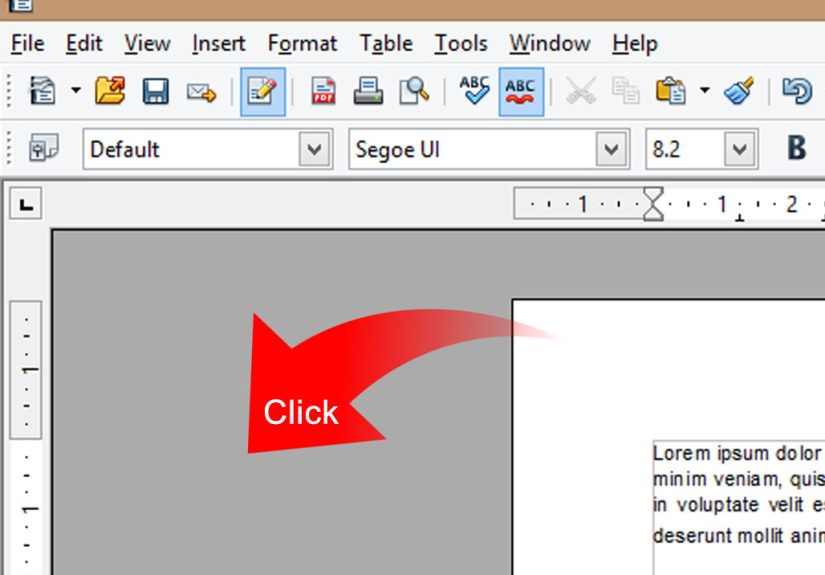Open Styles and Formatting icon
Viewport: 825px width, 575px height.
[x=44, y=148]
